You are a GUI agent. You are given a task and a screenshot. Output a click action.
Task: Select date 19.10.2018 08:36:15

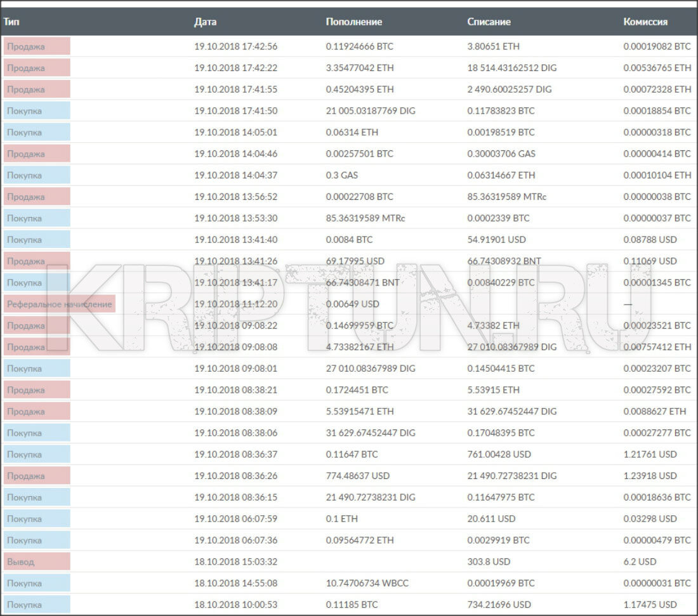235,497
